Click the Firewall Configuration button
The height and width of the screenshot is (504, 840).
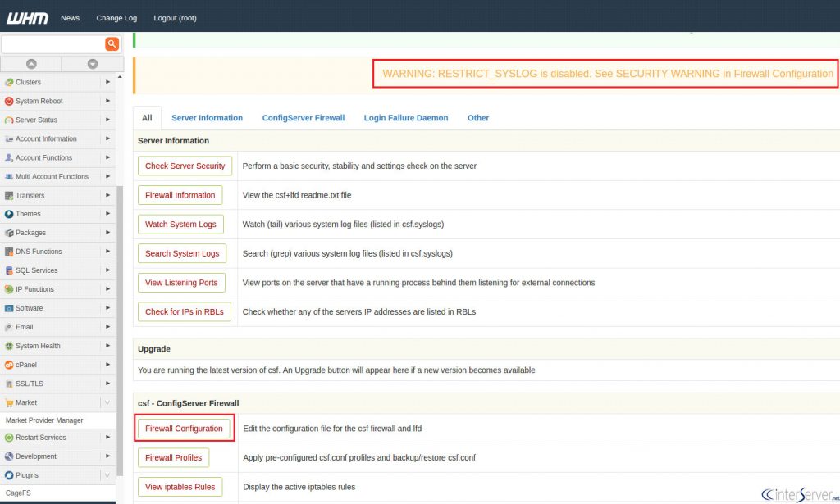[x=184, y=429]
